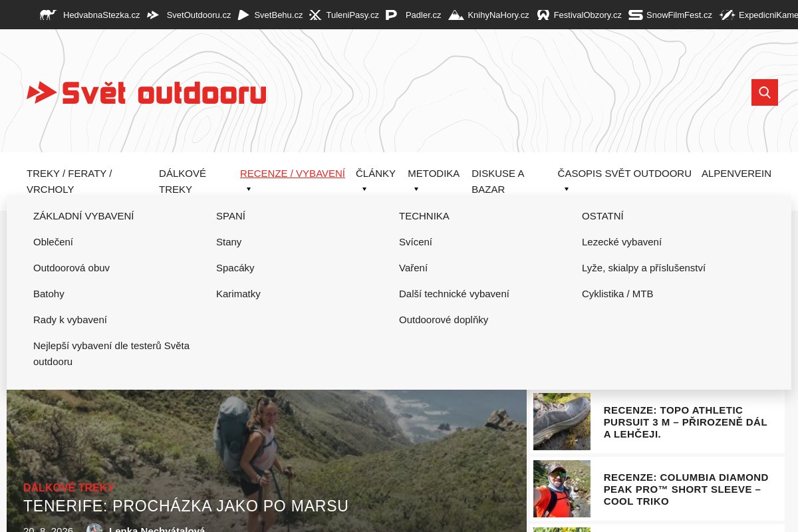Choose Lyže, skialpy a příslušenství
The image size is (798, 532).
tap(644, 267)
